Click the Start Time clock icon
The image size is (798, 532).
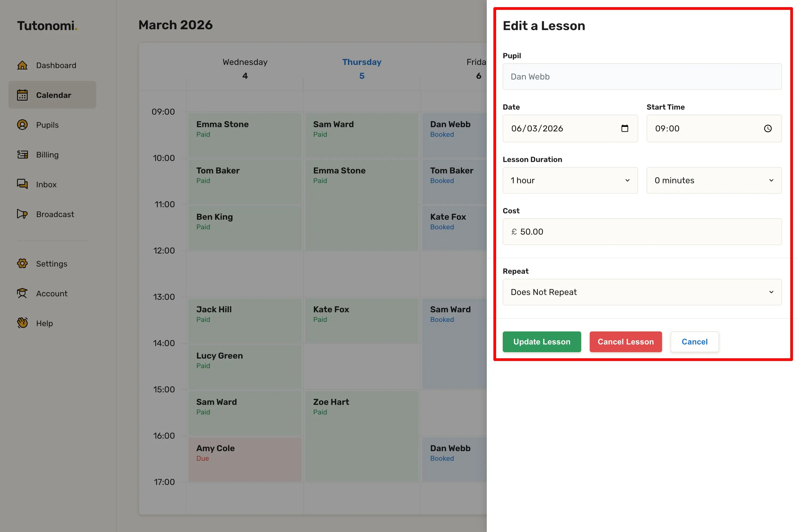[x=768, y=128]
